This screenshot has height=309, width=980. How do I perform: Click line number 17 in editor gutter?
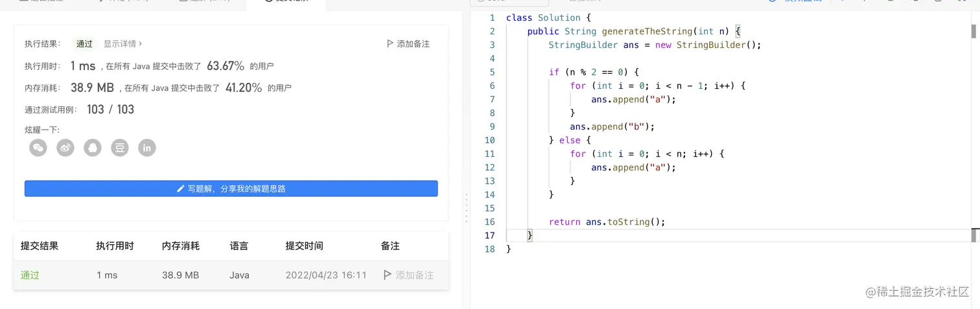click(489, 235)
